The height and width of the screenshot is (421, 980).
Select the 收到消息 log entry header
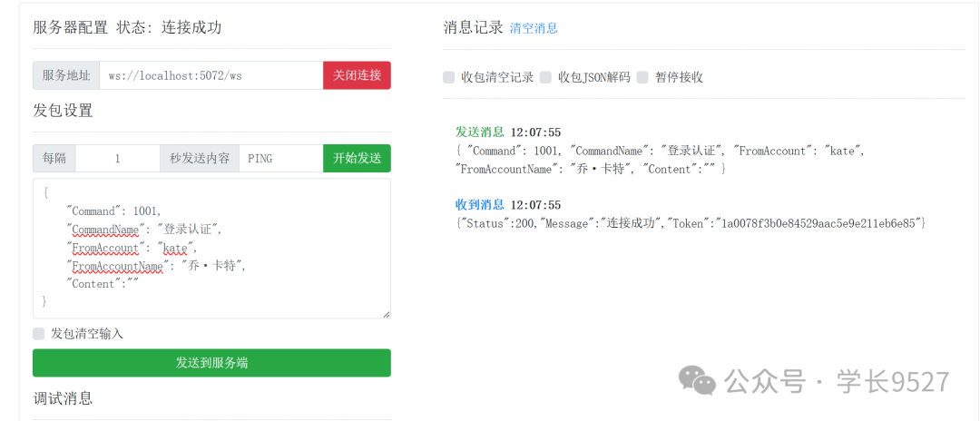click(x=479, y=205)
